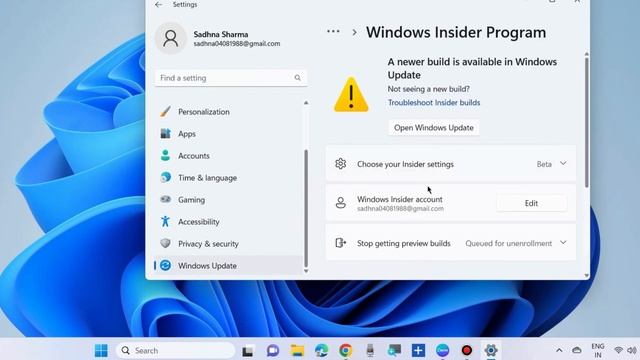640x360 pixels.
Task: Go back using the Settings back arrow
Action: coord(158,4)
